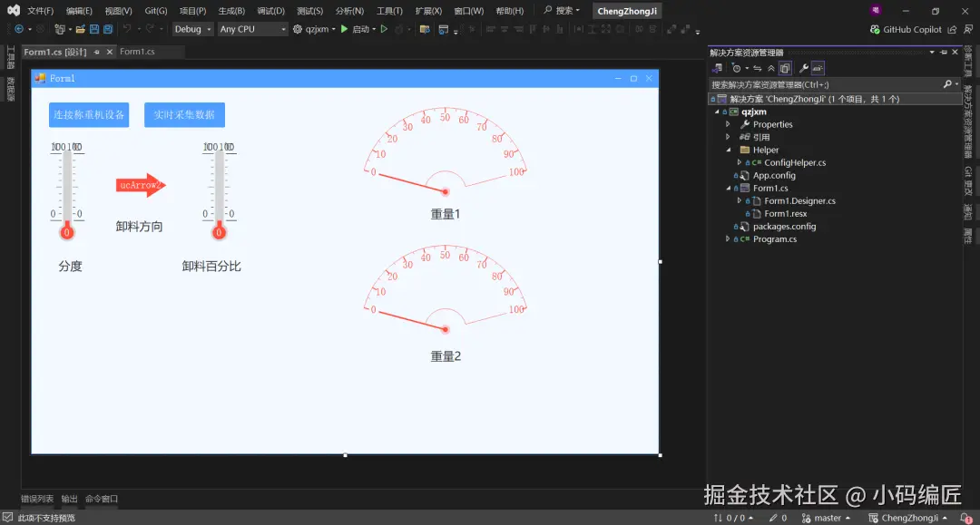Click the Open File folder icon
This screenshot has width=980, height=525.
(81, 29)
